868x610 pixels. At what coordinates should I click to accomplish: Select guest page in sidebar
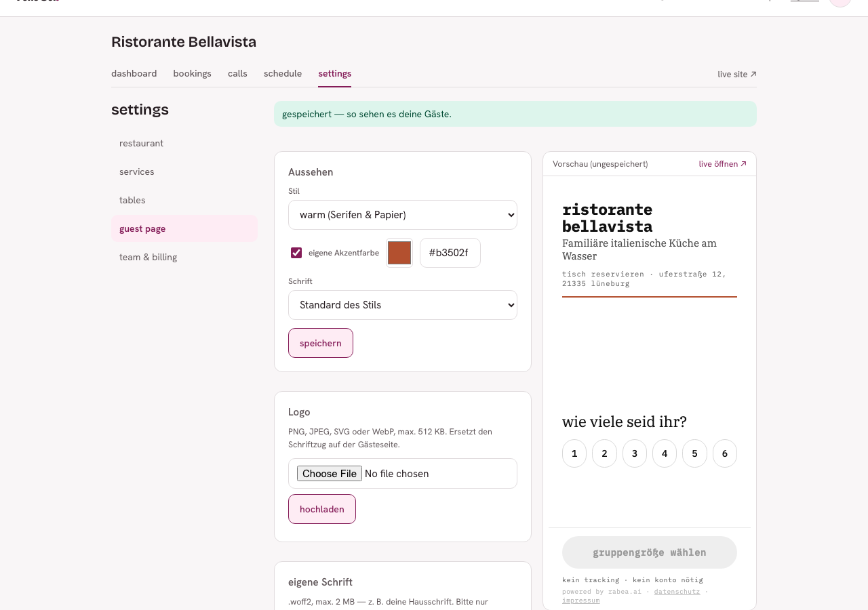tap(184, 228)
